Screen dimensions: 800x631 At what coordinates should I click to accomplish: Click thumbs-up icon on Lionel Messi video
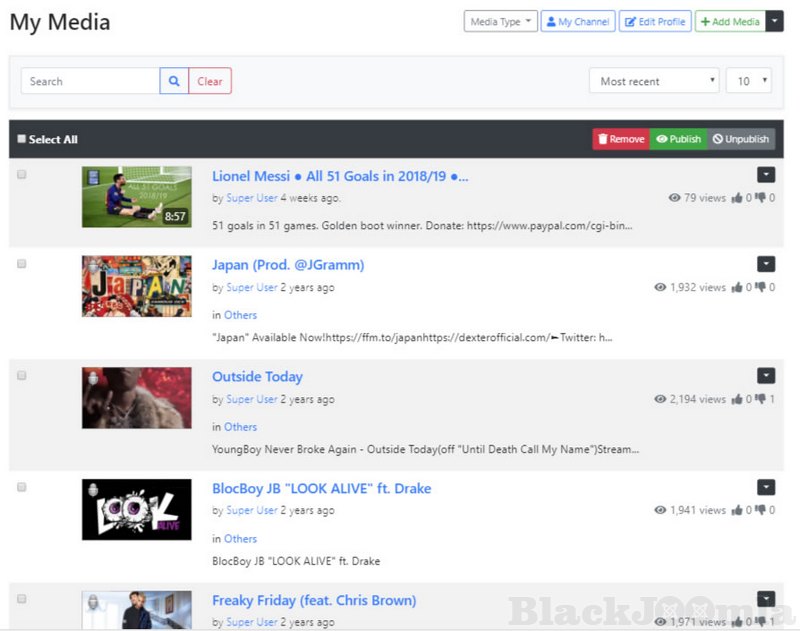[x=737, y=198]
